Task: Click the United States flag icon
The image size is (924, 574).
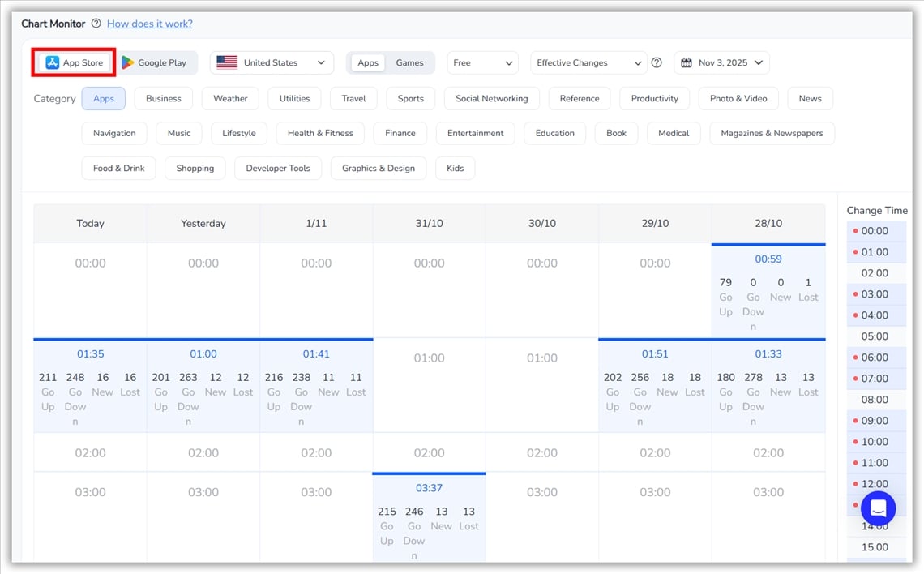Action: (x=227, y=62)
